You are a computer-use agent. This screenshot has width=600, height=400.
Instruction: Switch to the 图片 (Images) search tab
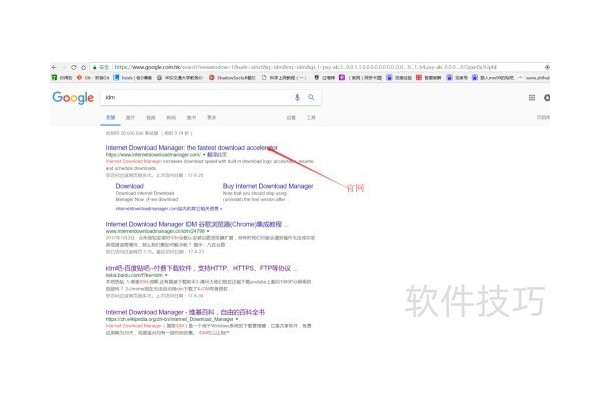(130, 118)
